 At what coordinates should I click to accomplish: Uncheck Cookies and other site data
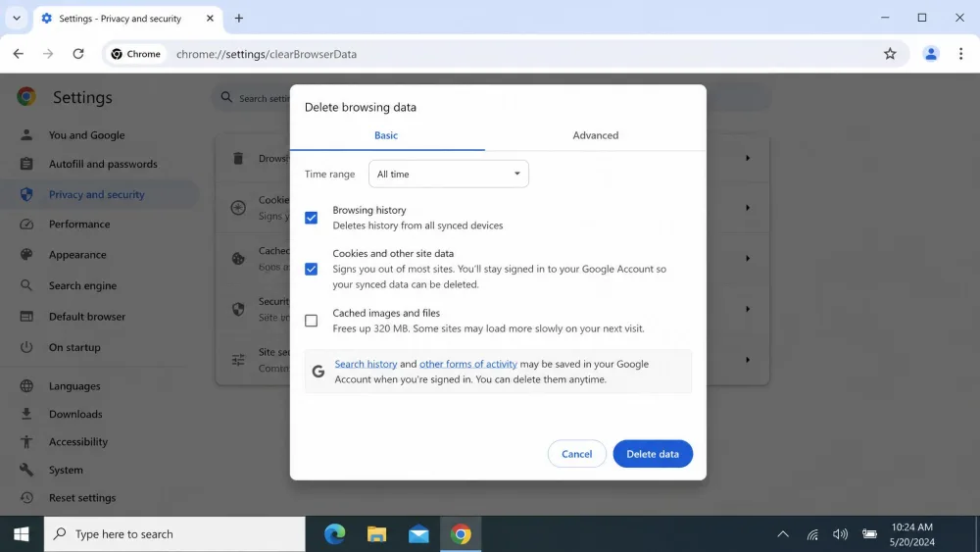pyautogui.click(x=312, y=269)
